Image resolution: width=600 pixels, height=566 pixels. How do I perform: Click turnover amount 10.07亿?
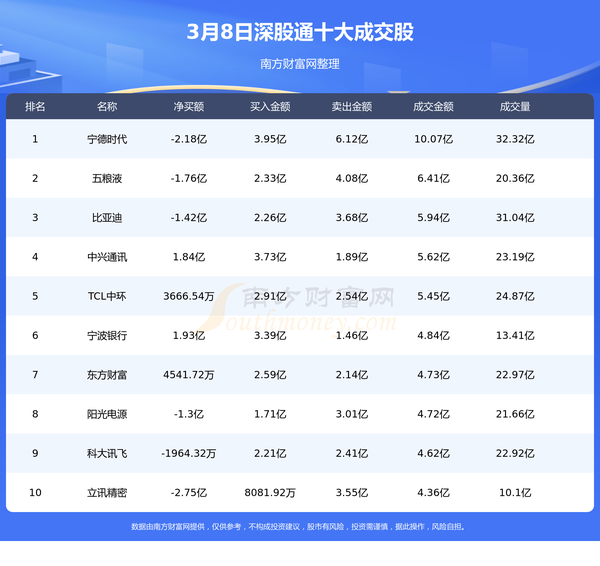(433, 139)
